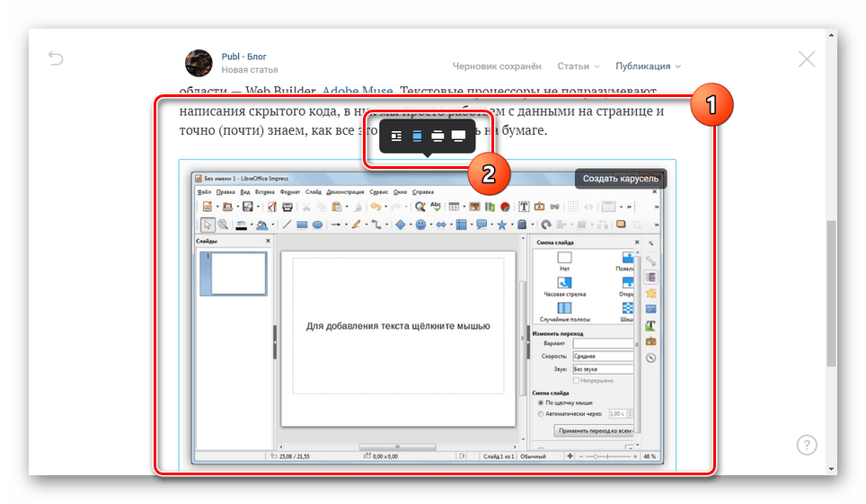
Task: Select the highlighted column-width image layout icon
Action: pos(417,136)
